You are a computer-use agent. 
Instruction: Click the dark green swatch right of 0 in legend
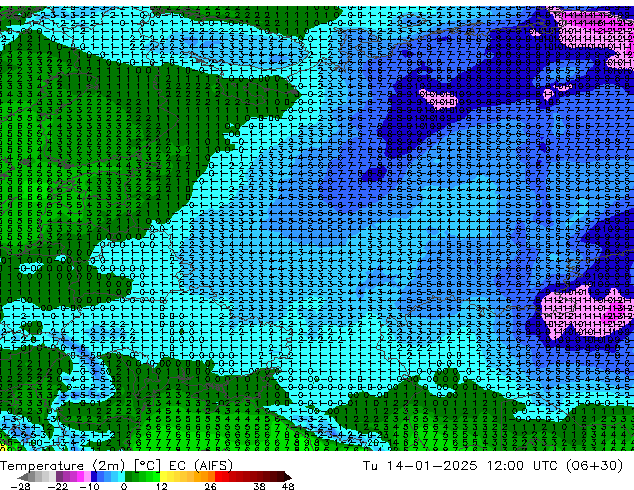tap(128, 476)
